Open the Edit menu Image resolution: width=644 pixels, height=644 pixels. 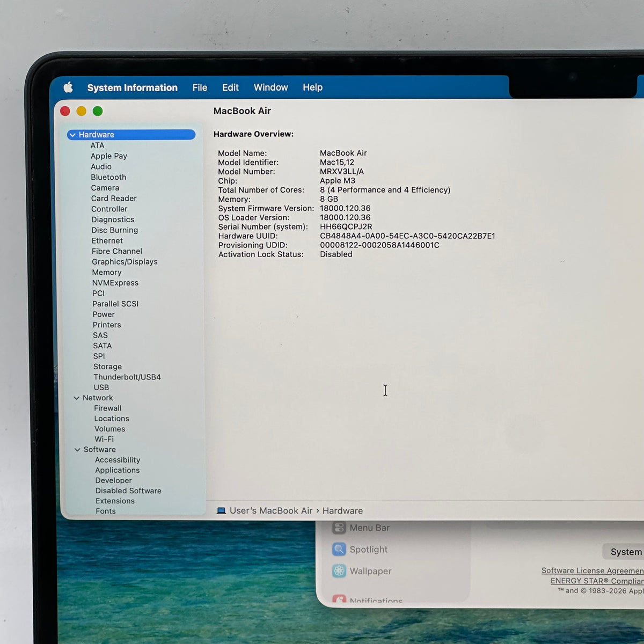pyautogui.click(x=230, y=87)
